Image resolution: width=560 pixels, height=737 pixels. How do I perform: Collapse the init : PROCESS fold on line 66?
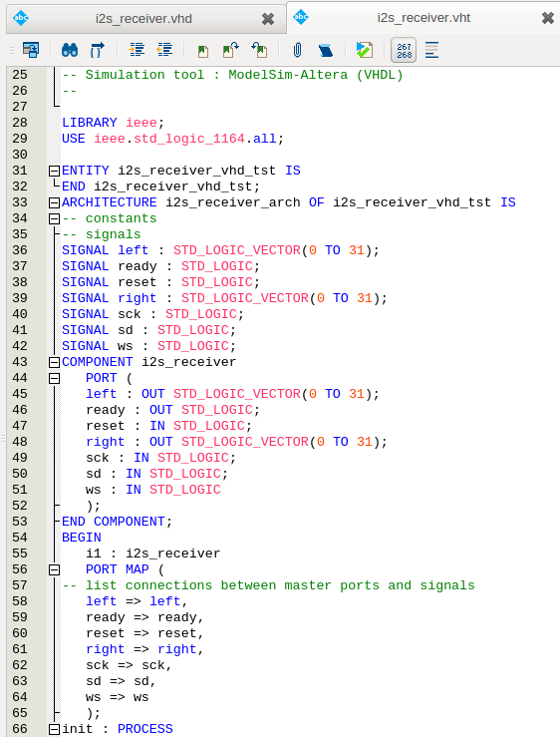point(55,729)
